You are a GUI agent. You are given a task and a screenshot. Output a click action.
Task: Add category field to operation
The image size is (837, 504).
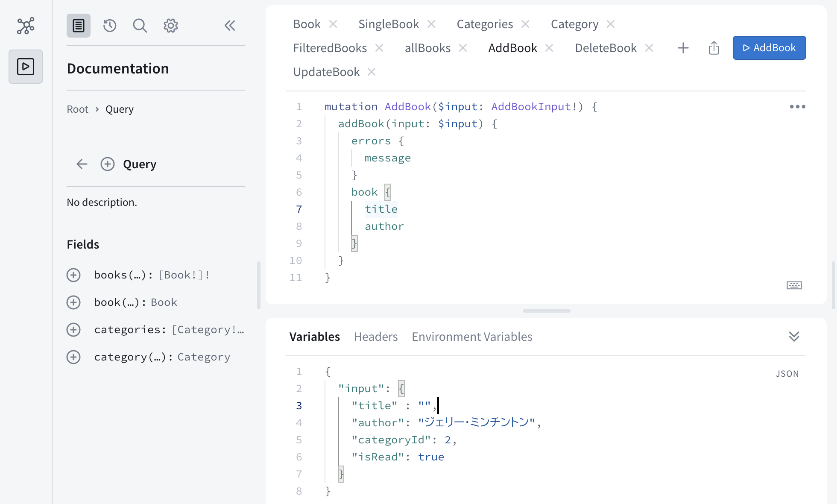73,357
